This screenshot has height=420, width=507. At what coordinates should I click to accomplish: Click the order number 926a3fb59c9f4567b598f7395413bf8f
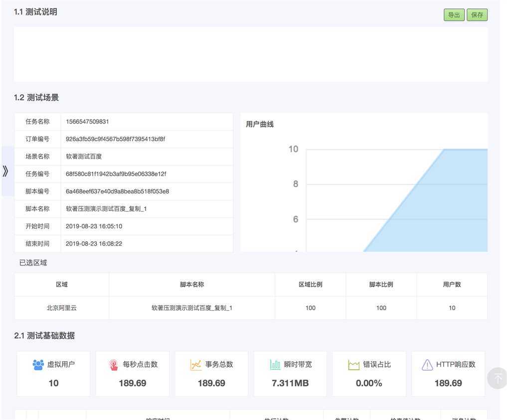(x=115, y=139)
